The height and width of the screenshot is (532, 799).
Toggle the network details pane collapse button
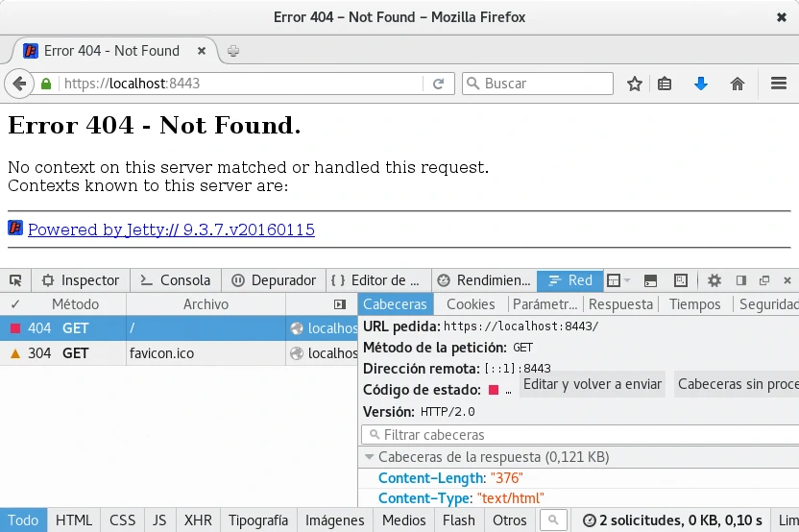point(339,304)
